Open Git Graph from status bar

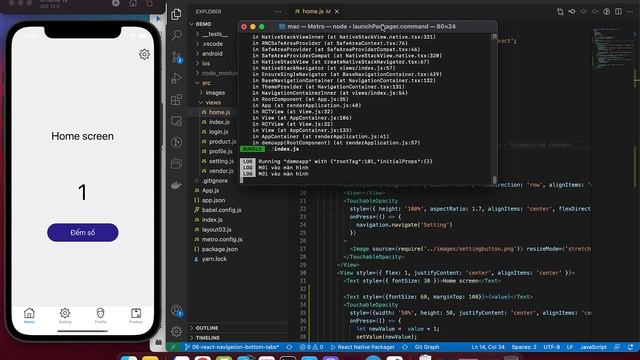[427, 347]
